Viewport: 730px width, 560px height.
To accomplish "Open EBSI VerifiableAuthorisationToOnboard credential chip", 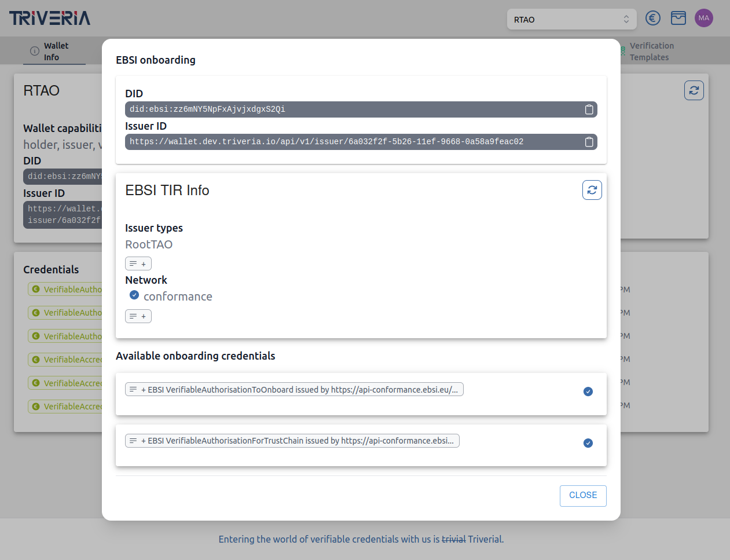I will pyautogui.click(x=294, y=389).
